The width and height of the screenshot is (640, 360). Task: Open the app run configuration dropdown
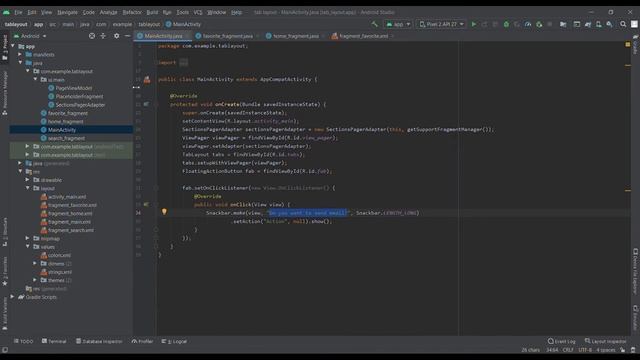[398, 24]
